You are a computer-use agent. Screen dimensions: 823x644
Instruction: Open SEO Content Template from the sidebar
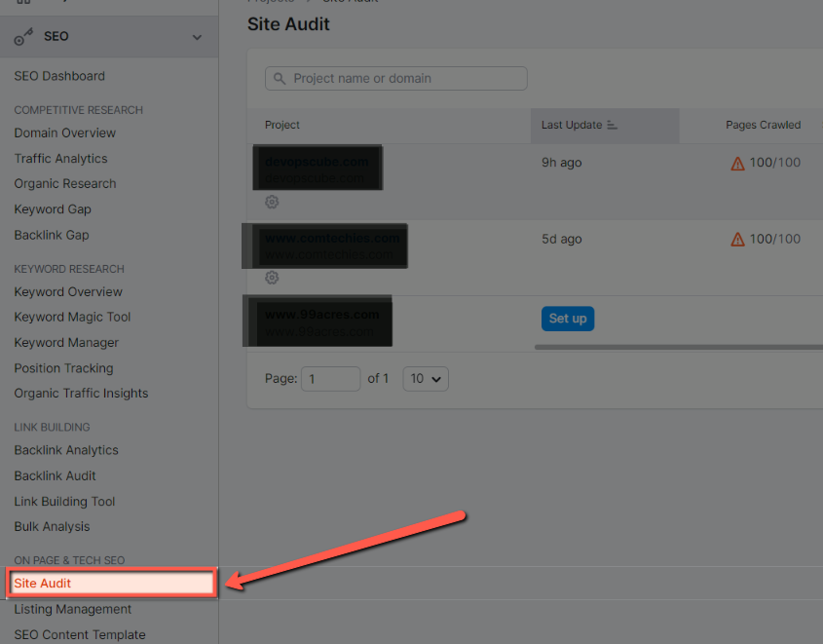tap(79, 634)
